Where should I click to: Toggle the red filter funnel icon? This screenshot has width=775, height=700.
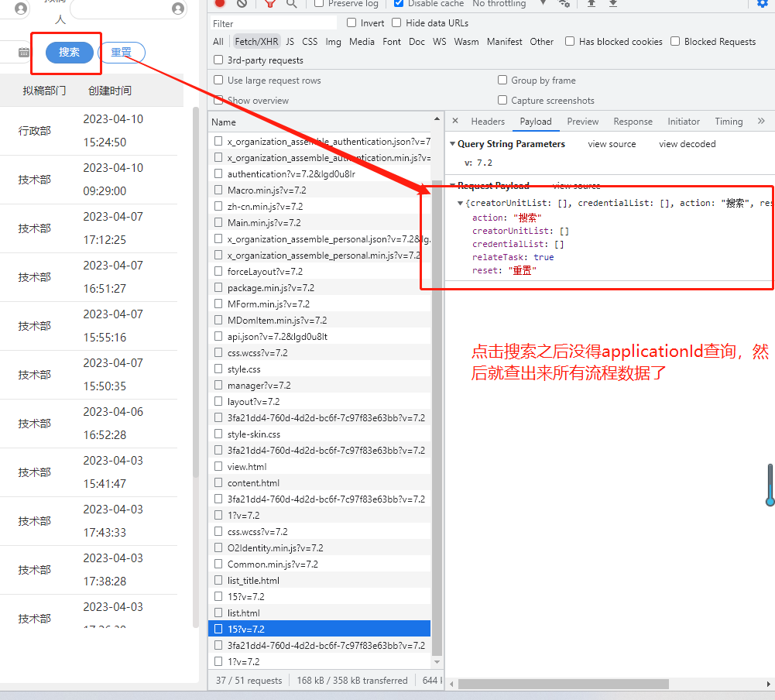pos(269,3)
